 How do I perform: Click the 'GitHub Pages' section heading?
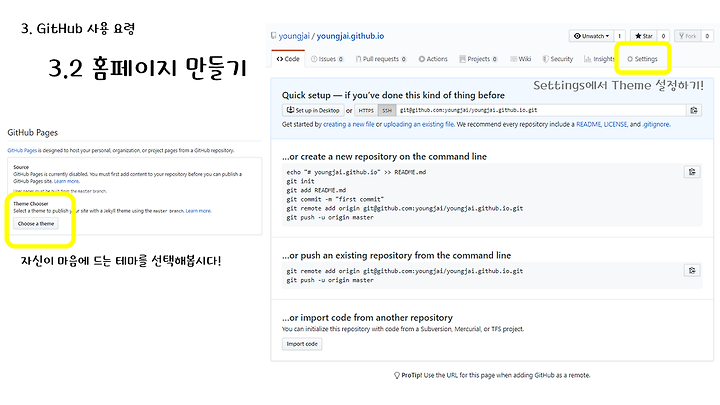pos(33,132)
